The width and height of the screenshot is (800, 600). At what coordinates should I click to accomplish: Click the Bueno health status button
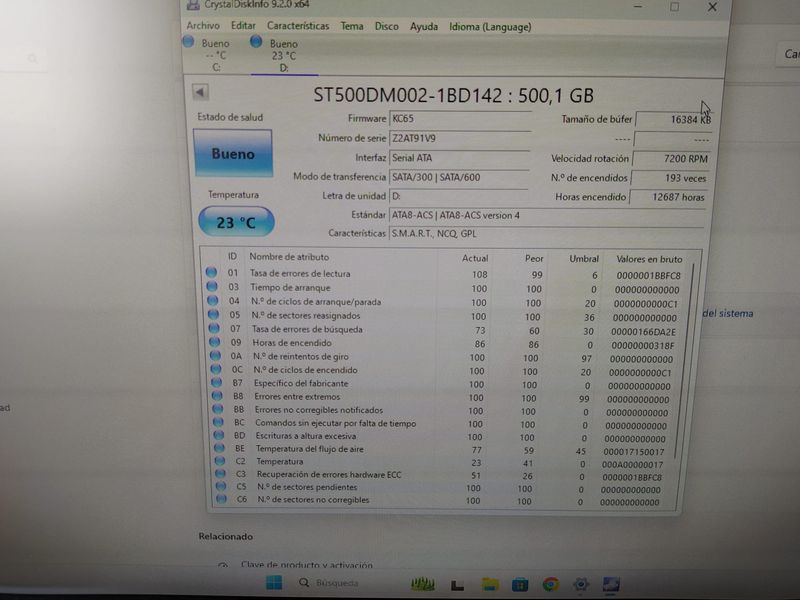[x=233, y=153]
